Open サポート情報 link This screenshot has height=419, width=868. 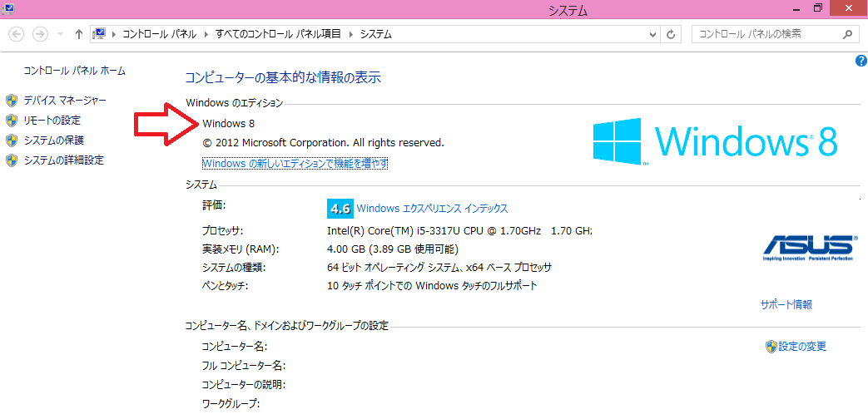click(x=786, y=304)
